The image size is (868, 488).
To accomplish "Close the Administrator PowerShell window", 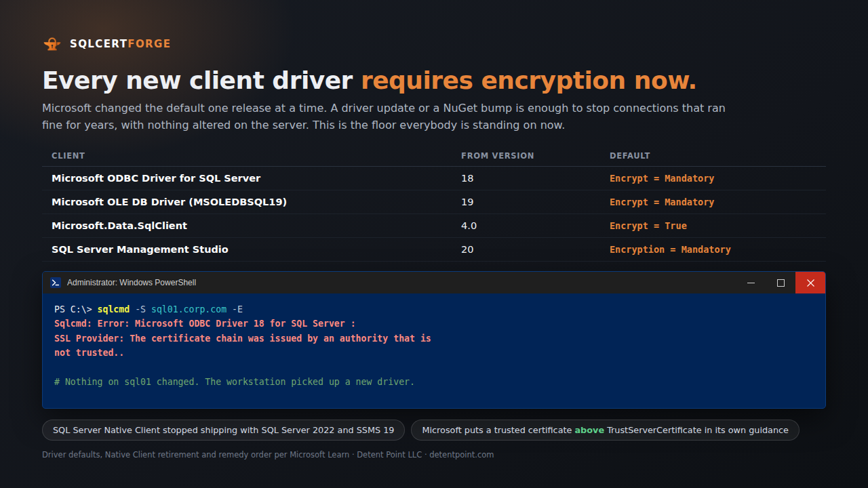I will point(810,283).
